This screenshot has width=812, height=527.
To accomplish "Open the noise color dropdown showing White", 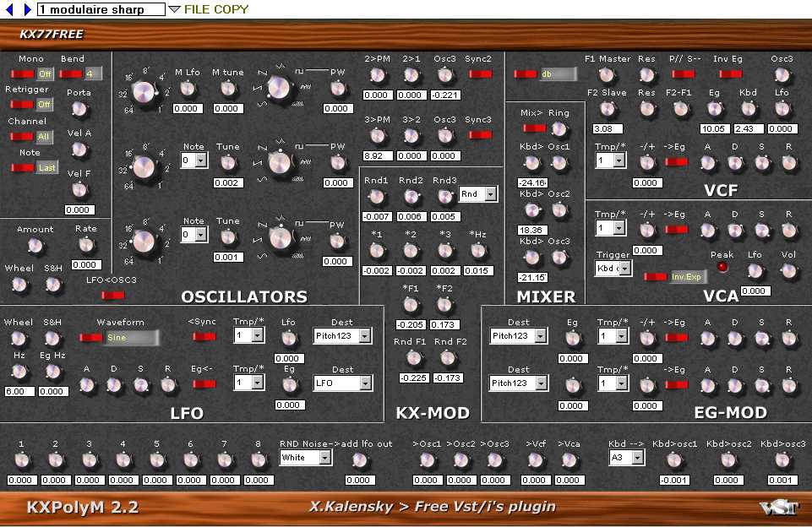I will (305, 457).
